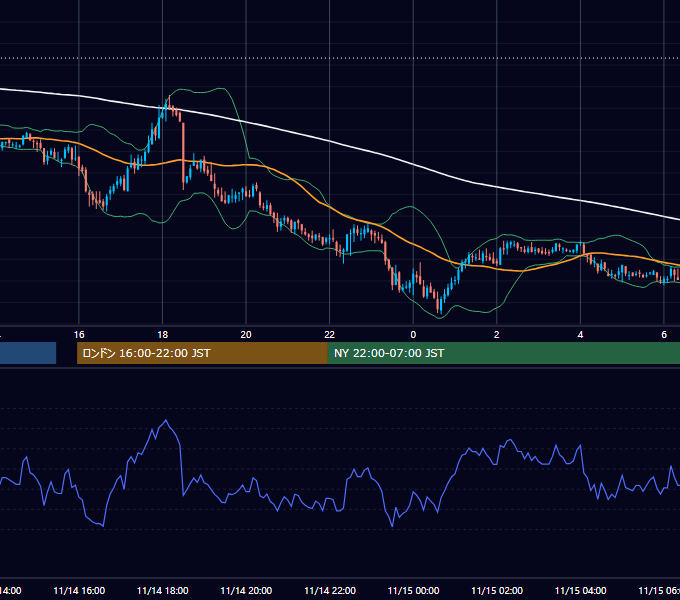This screenshot has width=680, height=600.
Task: Click the 11/15 00:00 label on the oscillator axis
Action: 413,590
